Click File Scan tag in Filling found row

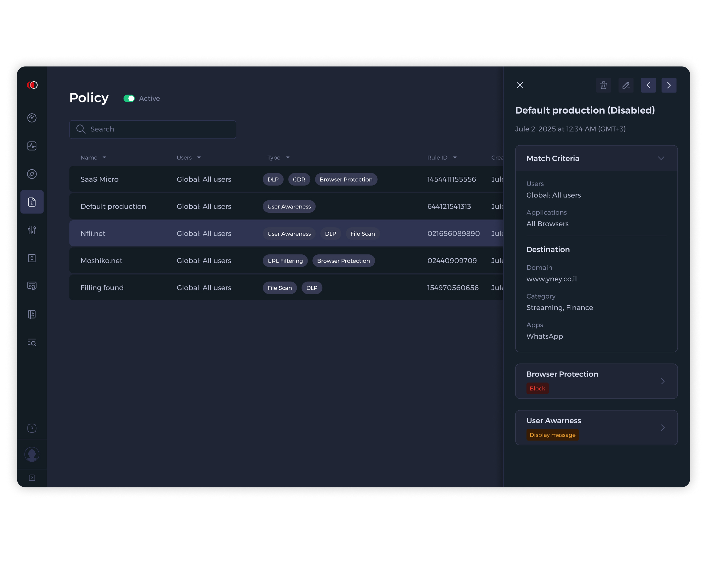click(279, 288)
